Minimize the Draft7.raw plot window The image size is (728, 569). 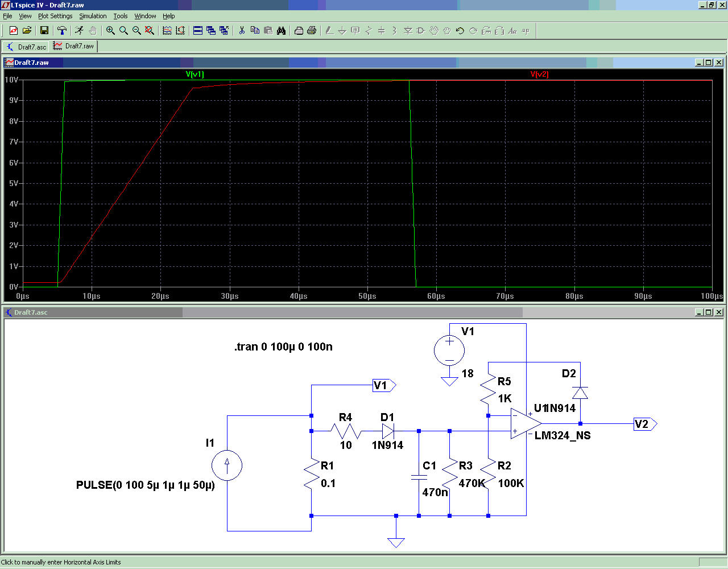(x=700, y=63)
